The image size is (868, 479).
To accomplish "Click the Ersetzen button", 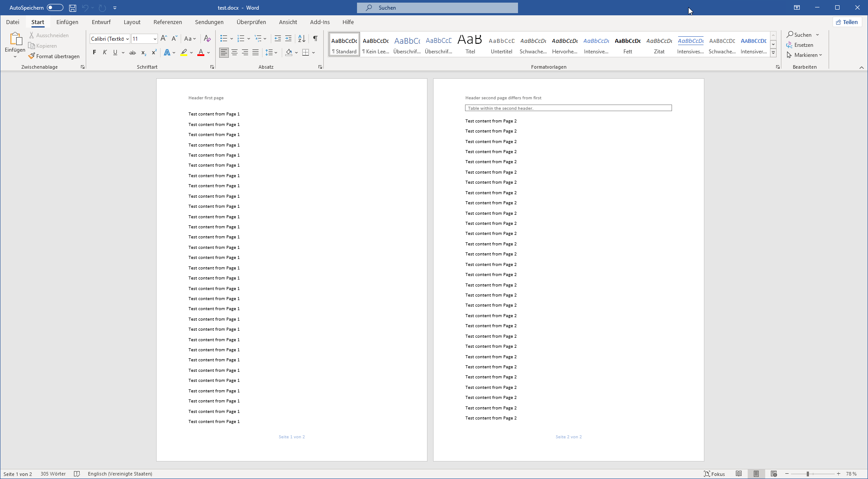I will 800,45.
